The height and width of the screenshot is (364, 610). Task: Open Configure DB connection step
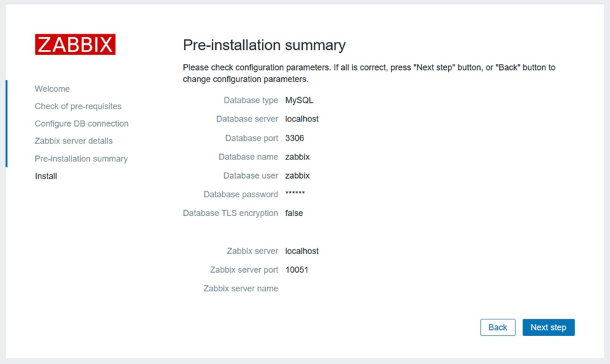[x=81, y=124]
